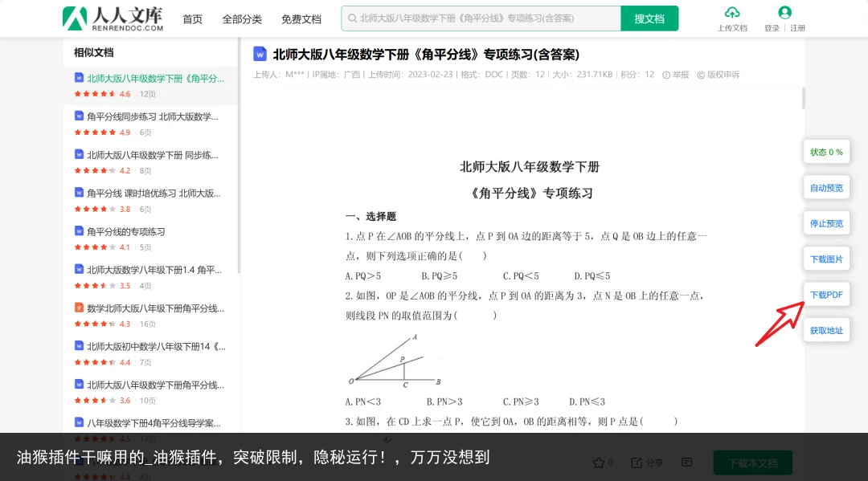The height and width of the screenshot is (481, 868).
Task: Click the Word document icon beside title
Action: click(x=260, y=54)
